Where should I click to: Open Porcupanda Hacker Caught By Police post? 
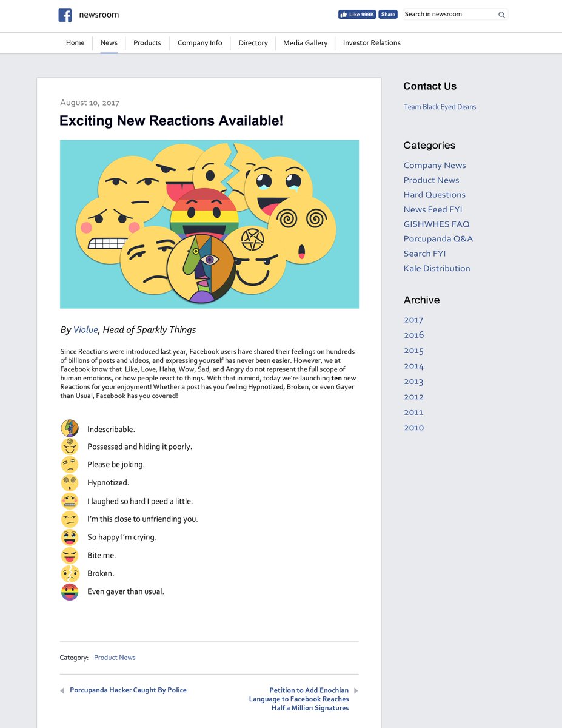coord(128,690)
